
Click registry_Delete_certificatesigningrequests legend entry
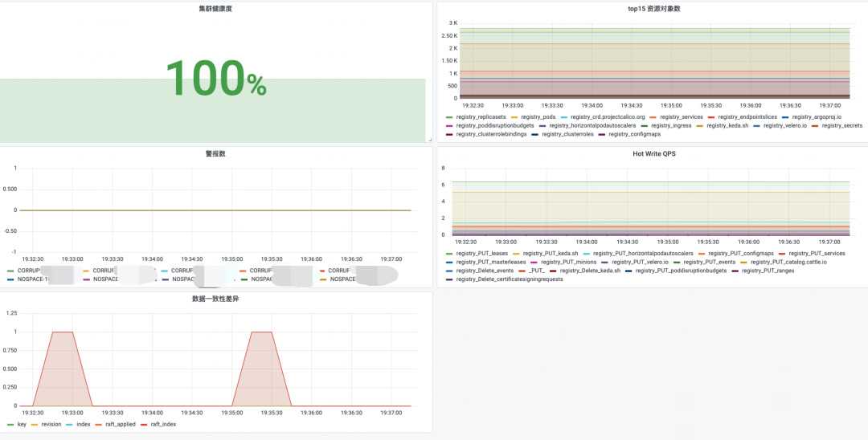point(510,279)
